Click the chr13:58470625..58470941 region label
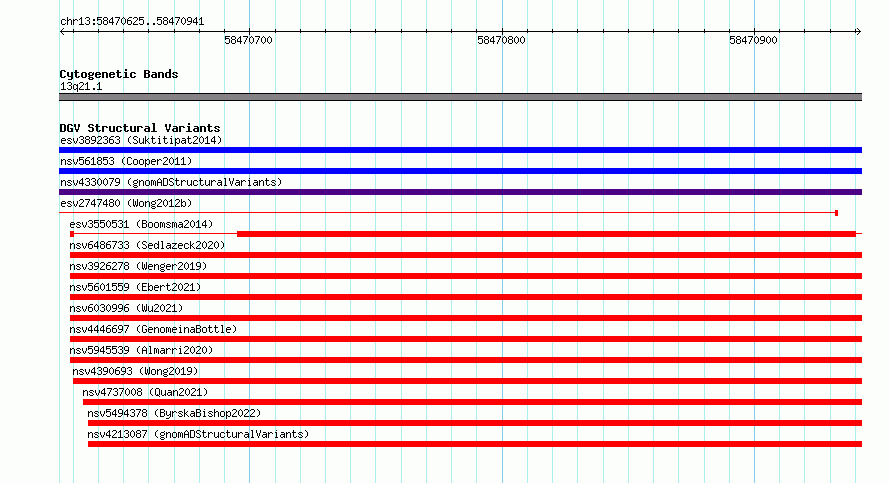Screen dimensions: 890x483 (x=132, y=22)
